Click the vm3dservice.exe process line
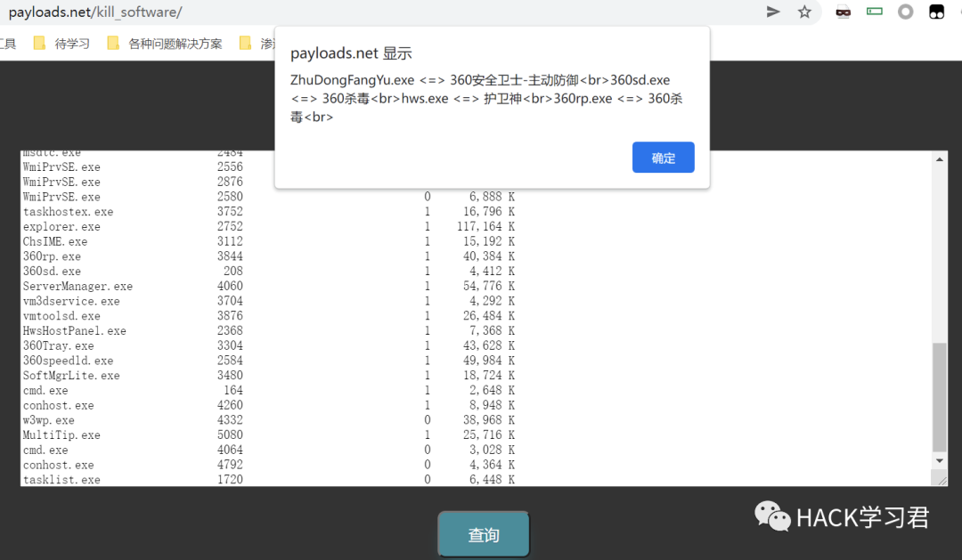 (269, 301)
